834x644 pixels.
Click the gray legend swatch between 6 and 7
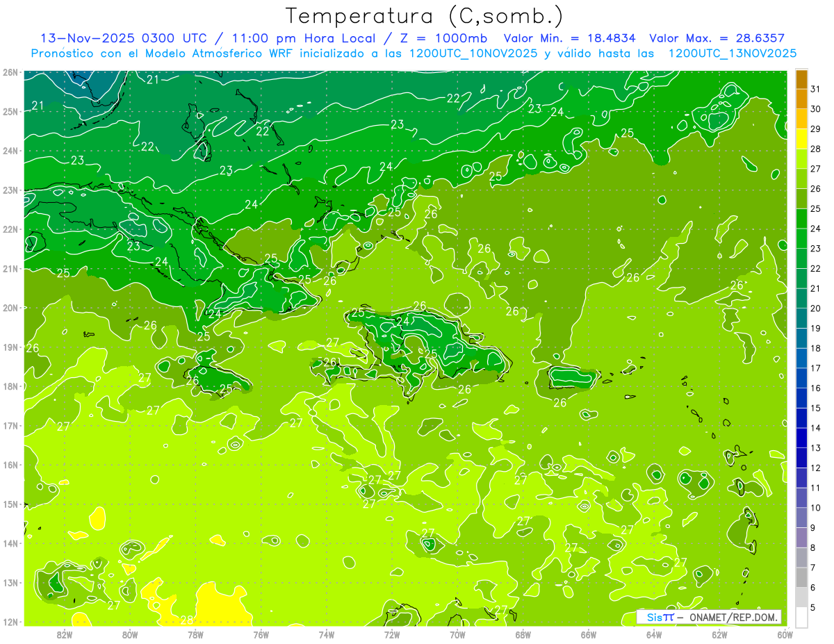tap(801, 577)
